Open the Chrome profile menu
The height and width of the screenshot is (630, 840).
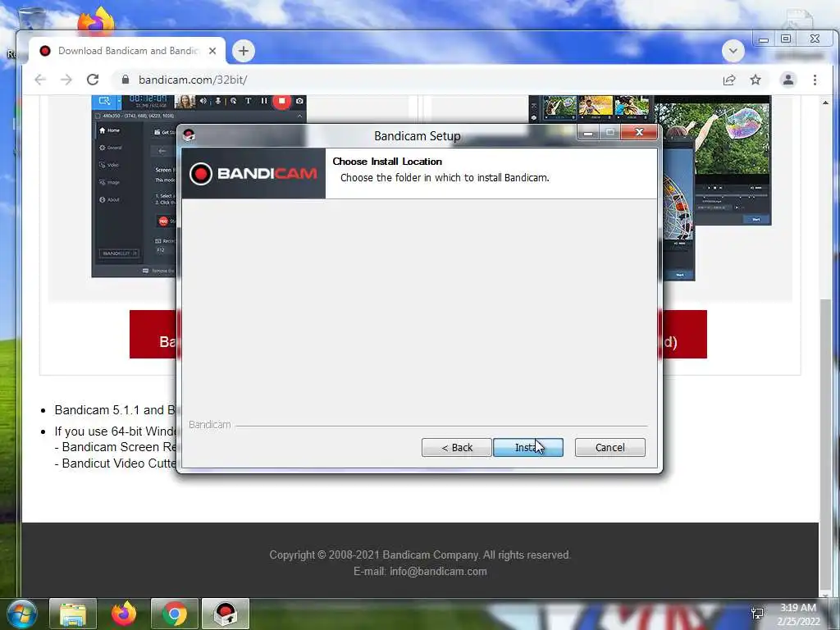pos(788,80)
